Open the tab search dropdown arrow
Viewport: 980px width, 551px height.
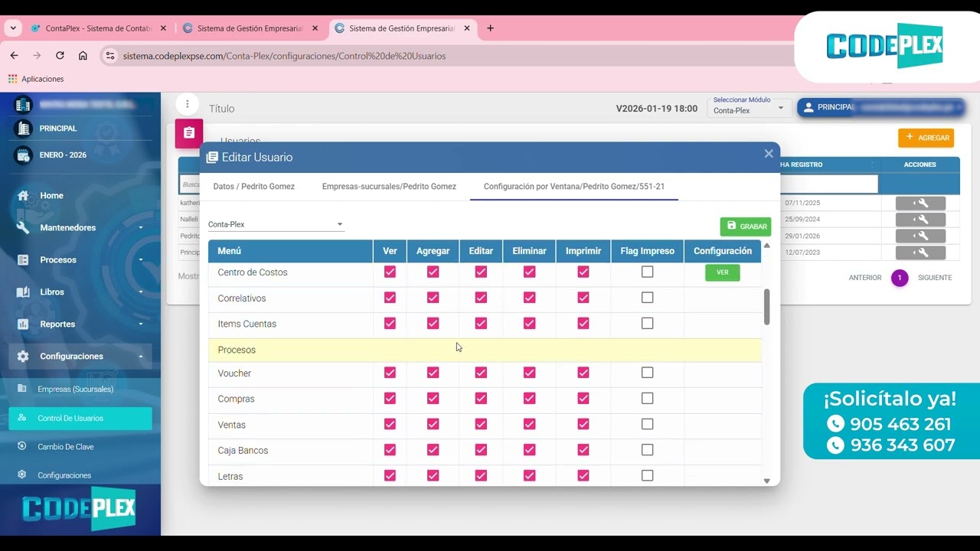coord(13,28)
